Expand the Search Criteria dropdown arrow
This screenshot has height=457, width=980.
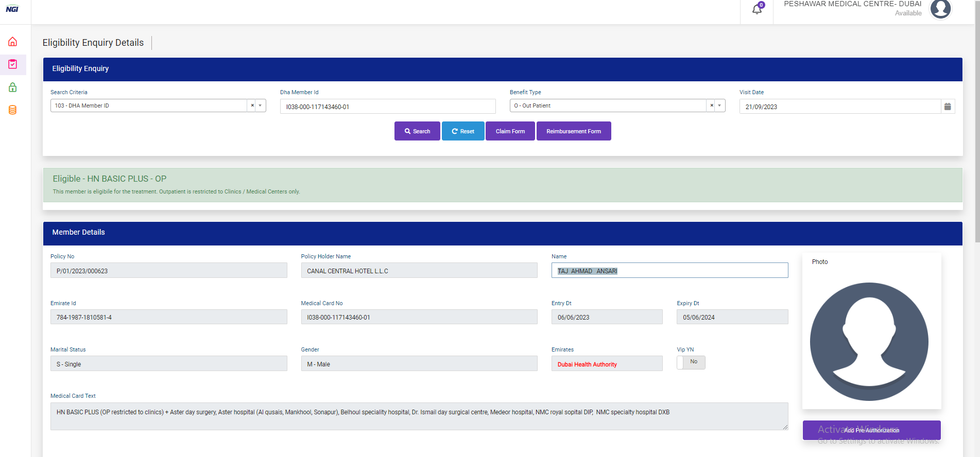pyautogui.click(x=260, y=106)
